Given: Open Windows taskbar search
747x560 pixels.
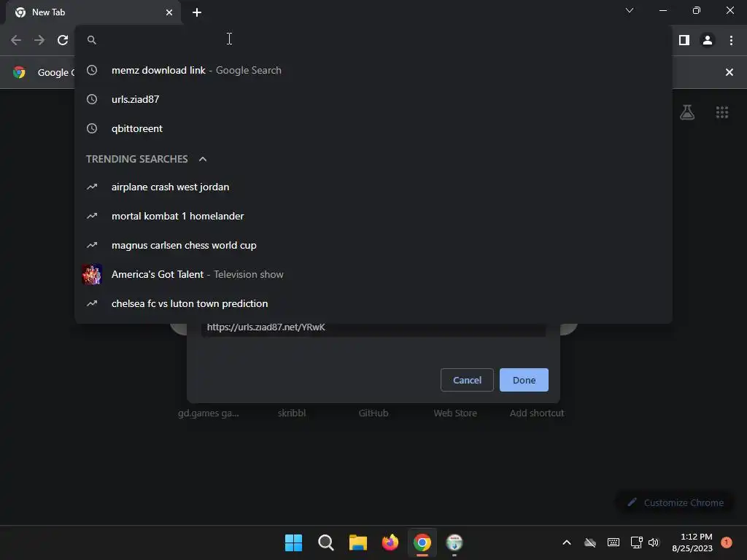Looking at the screenshot, I should coord(326,542).
